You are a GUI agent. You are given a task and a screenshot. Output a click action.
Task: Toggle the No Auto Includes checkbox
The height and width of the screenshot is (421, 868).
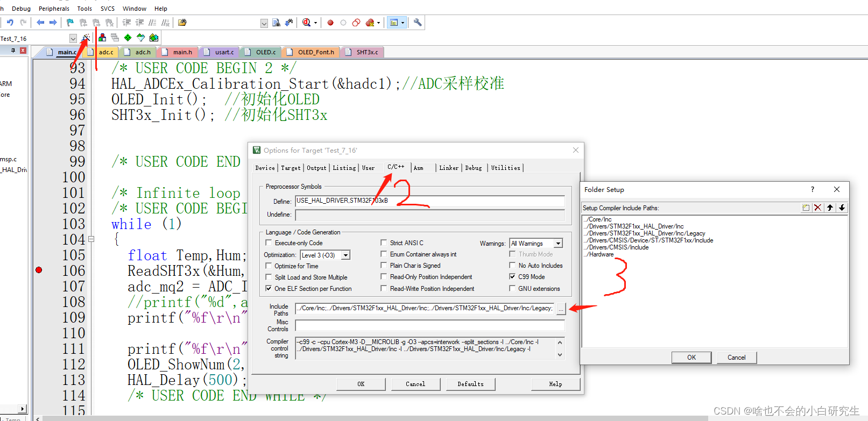coord(512,265)
